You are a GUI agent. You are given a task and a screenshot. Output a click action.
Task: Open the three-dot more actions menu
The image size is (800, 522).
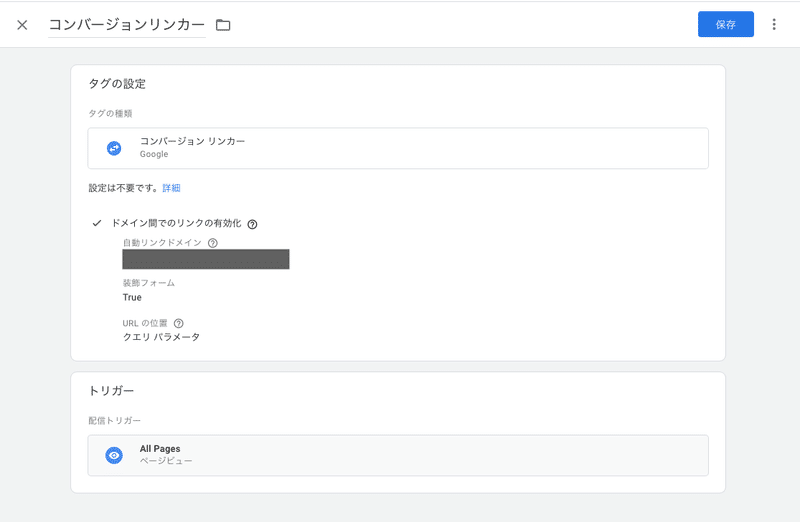pos(774,25)
